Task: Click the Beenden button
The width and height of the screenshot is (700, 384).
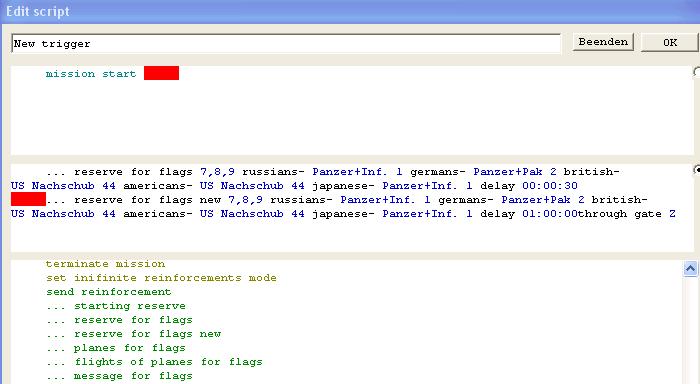Action: tap(603, 42)
